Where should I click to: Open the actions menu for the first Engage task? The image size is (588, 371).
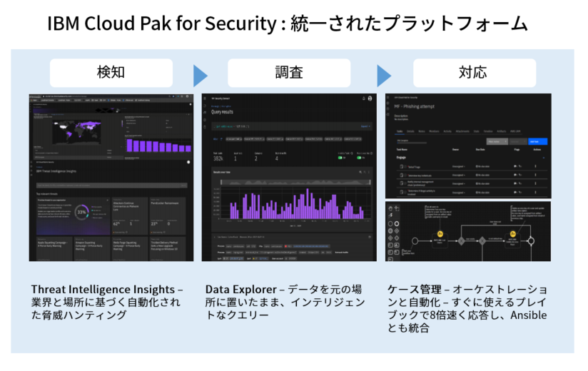point(536,166)
